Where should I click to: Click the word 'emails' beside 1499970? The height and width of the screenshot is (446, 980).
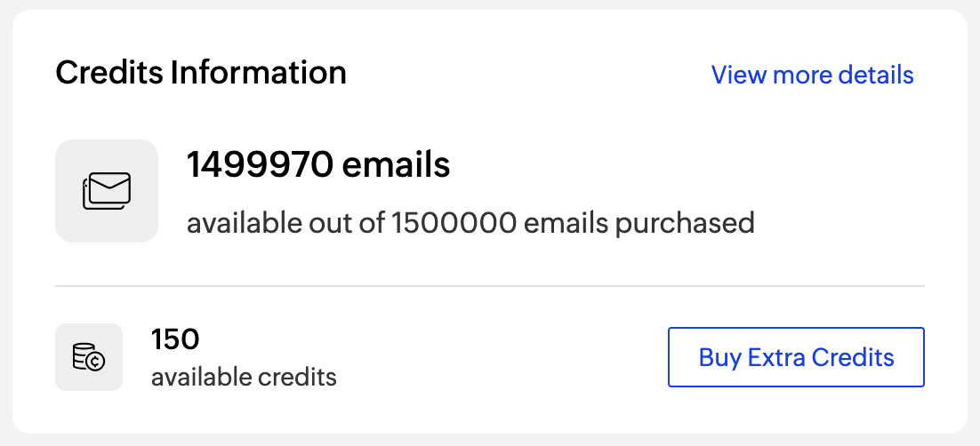[x=397, y=165]
